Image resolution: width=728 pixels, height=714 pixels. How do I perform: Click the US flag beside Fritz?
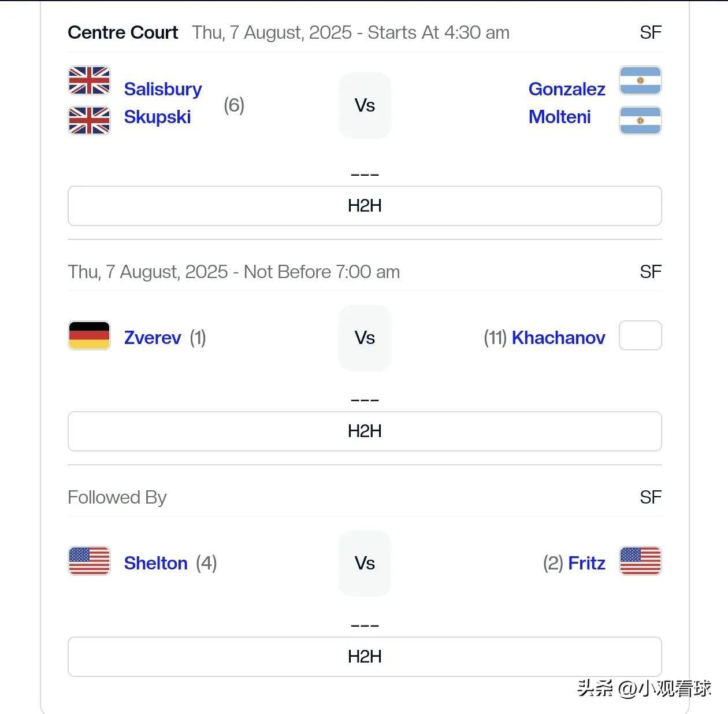click(640, 561)
